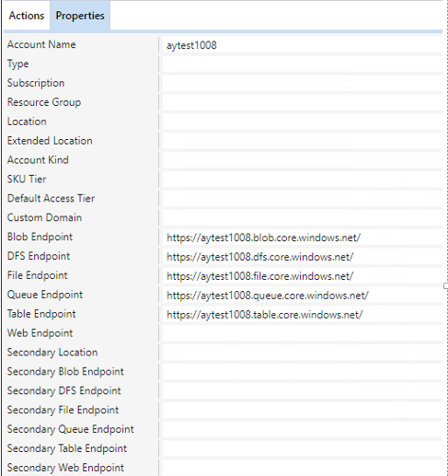Viewport: 448px width, 476px height.
Task: Click the empty Subscription value field
Action: click(302, 84)
